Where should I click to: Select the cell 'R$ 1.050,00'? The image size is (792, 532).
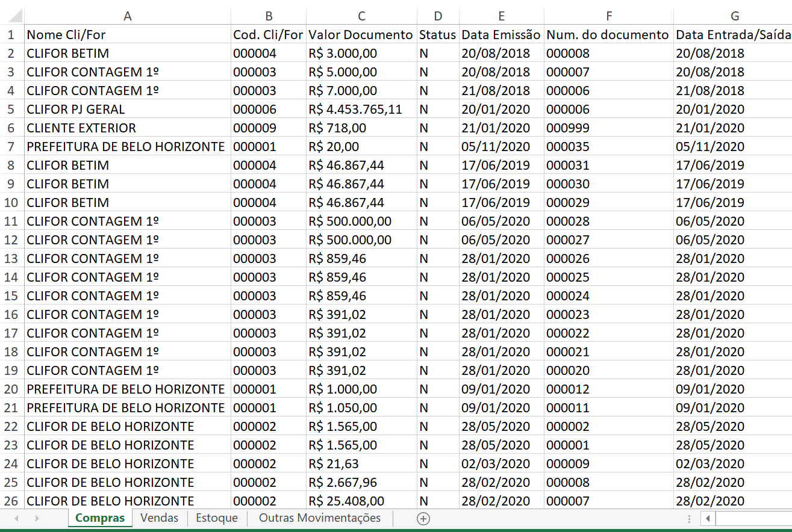point(361,408)
